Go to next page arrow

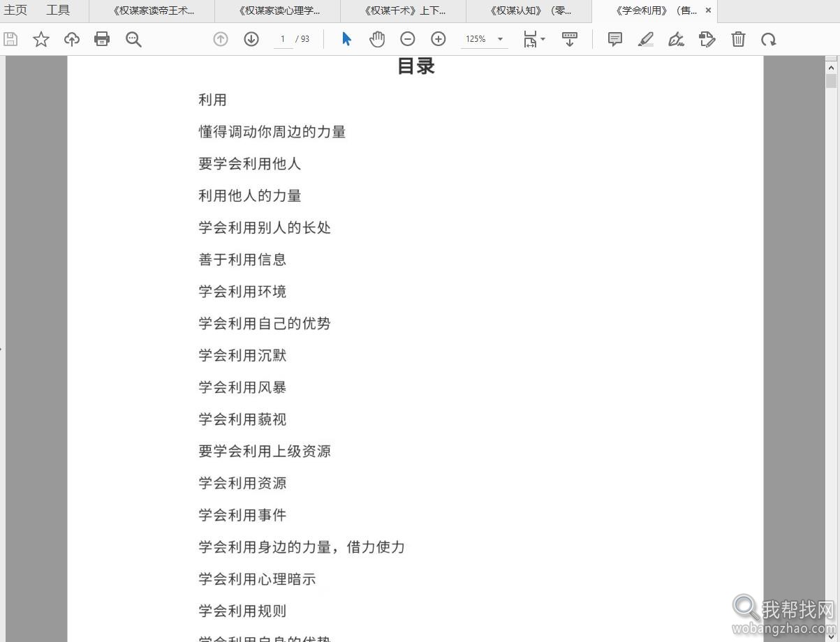pyautogui.click(x=251, y=39)
